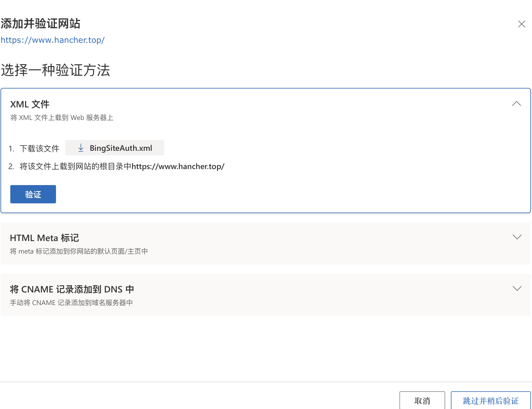This screenshot has width=532, height=409.
Task: Select the XML 文件 heading
Action: point(30,104)
